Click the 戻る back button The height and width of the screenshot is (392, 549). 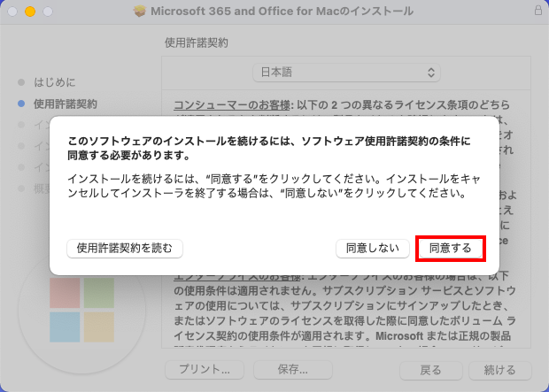[x=430, y=370]
